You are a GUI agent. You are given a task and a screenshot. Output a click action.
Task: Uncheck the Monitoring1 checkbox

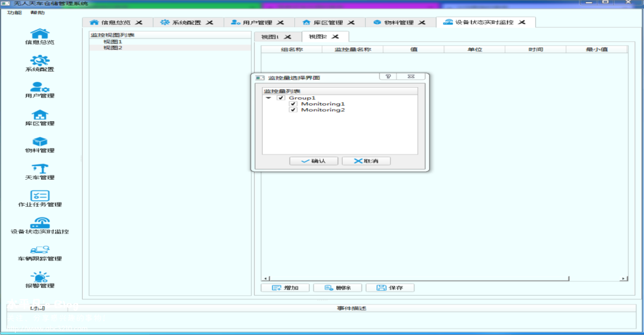293,104
